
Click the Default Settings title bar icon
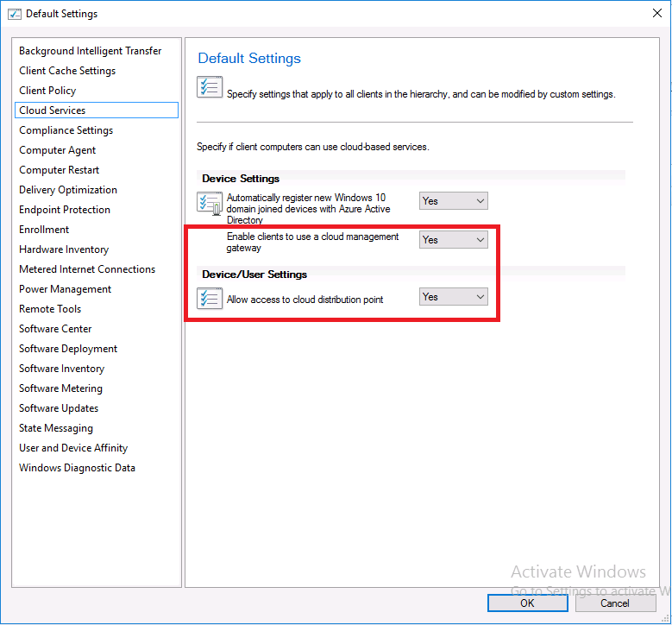(x=15, y=14)
